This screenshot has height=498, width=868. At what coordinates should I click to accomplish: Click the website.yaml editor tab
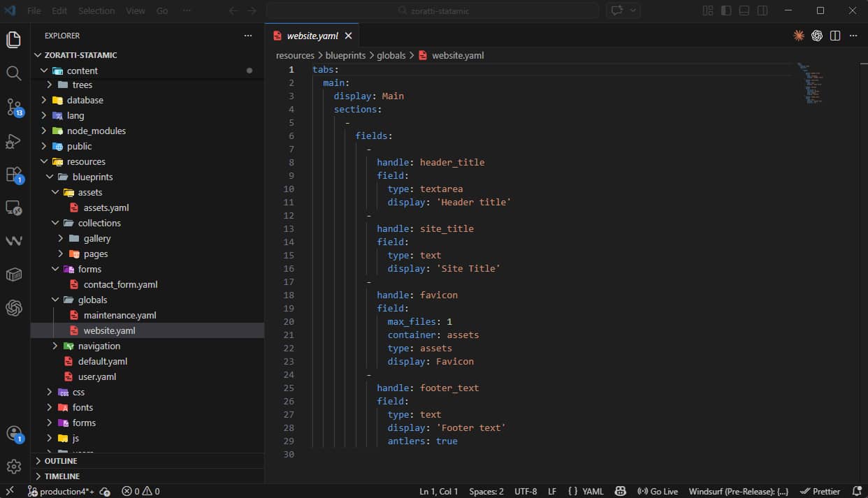(313, 35)
